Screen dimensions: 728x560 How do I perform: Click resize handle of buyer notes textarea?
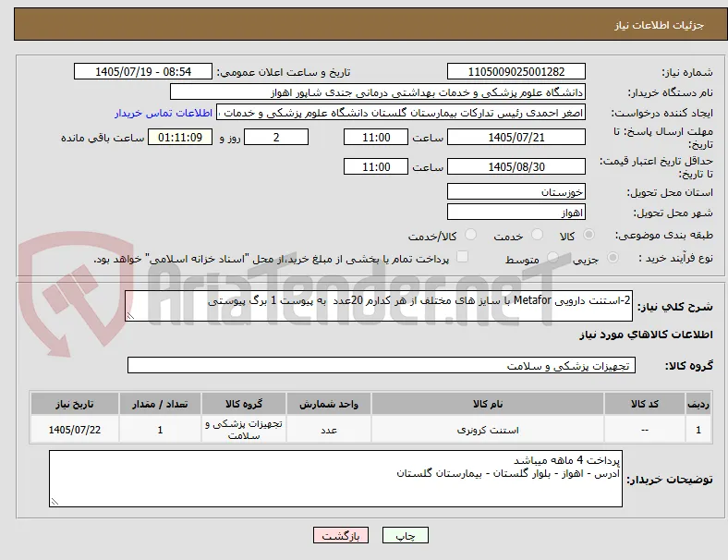pos(55,502)
